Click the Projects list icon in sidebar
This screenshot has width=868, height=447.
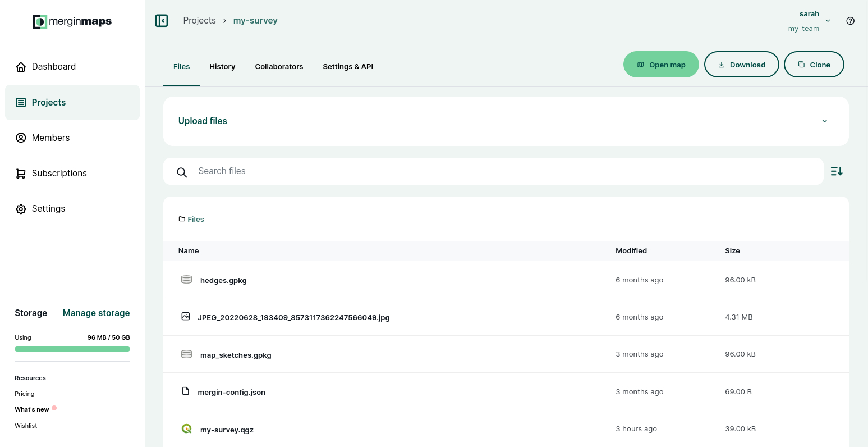point(21,102)
